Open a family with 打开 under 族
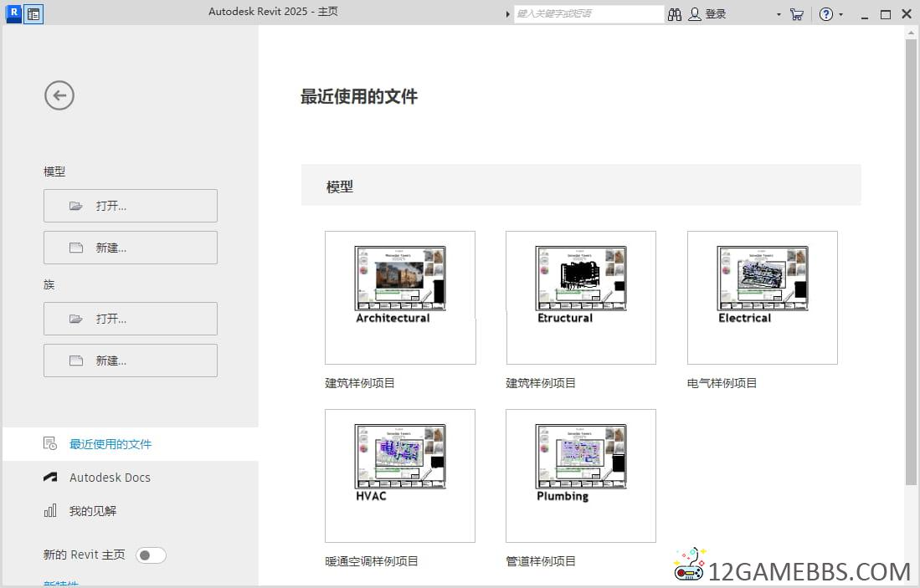The image size is (920, 588). click(x=131, y=319)
